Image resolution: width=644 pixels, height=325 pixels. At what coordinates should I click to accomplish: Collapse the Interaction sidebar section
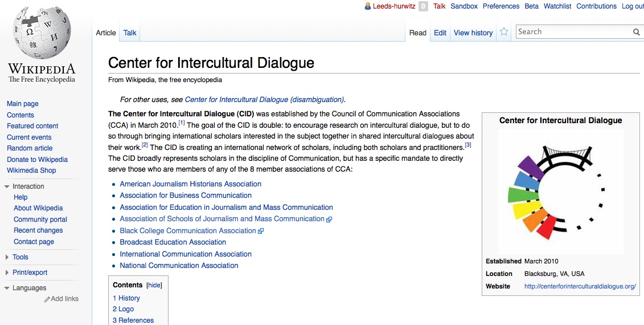[x=7, y=186]
